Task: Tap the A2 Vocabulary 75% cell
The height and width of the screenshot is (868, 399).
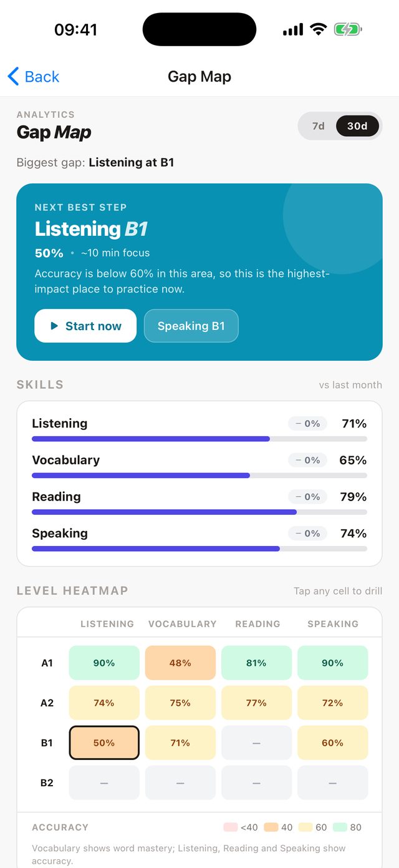Action: click(180, 703)
